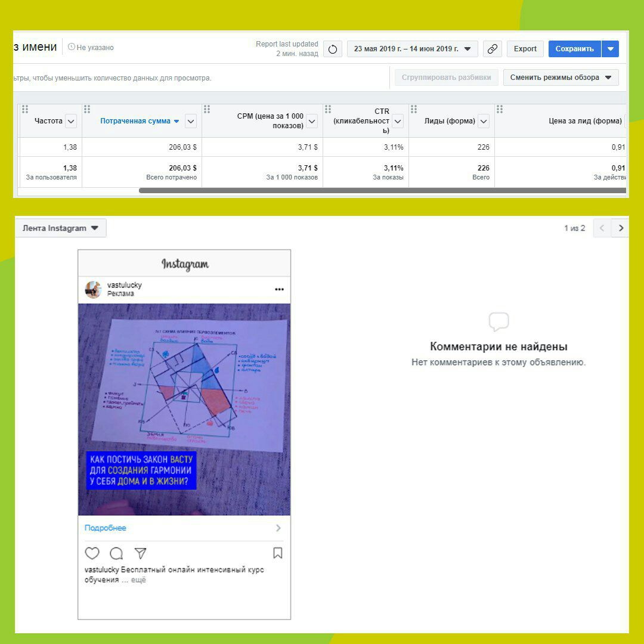Expand caption by clicking ещё
This screenshot has width=644, height=644.
[x=138, y=580]
